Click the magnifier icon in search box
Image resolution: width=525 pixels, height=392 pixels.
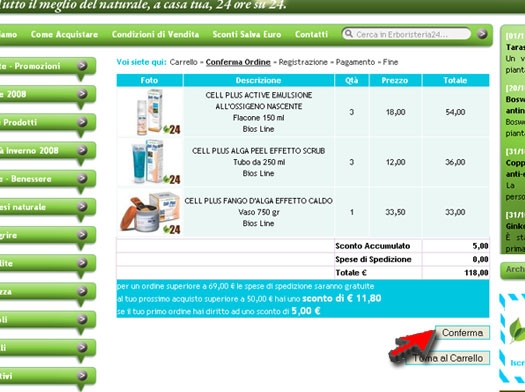pos(349,34)
